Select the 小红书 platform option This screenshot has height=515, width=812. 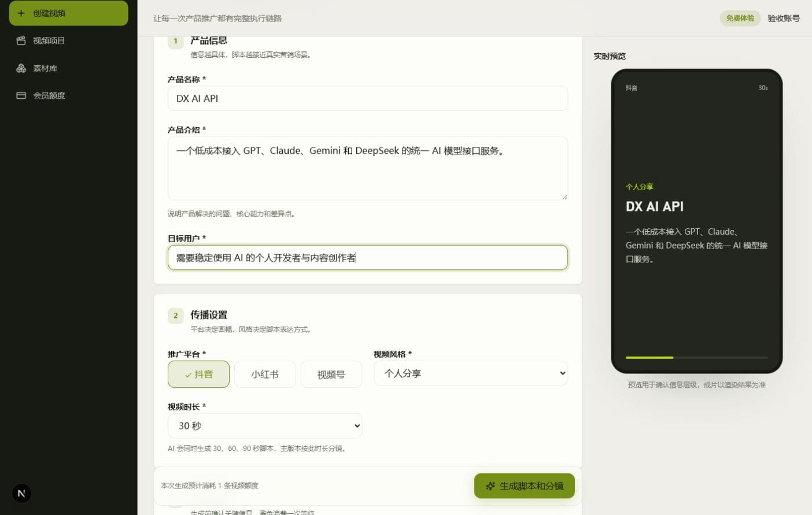(265, 375)
